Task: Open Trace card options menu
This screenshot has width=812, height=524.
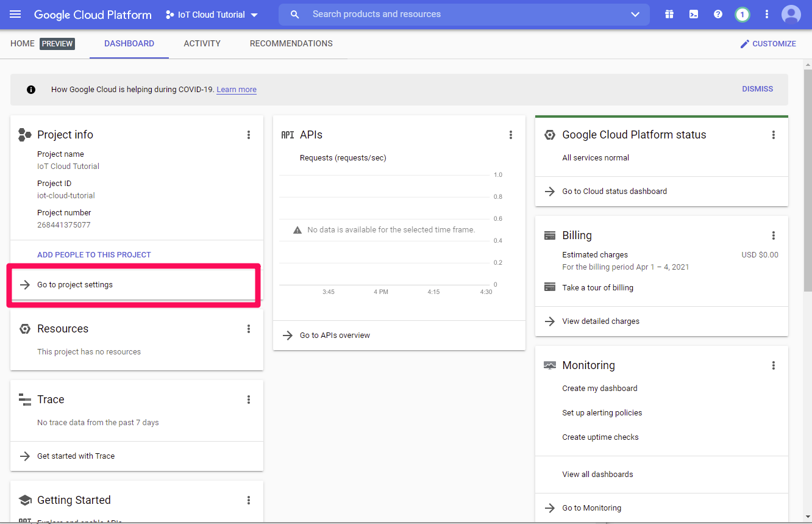Action: pyautogui.click(x=249, y=400)
